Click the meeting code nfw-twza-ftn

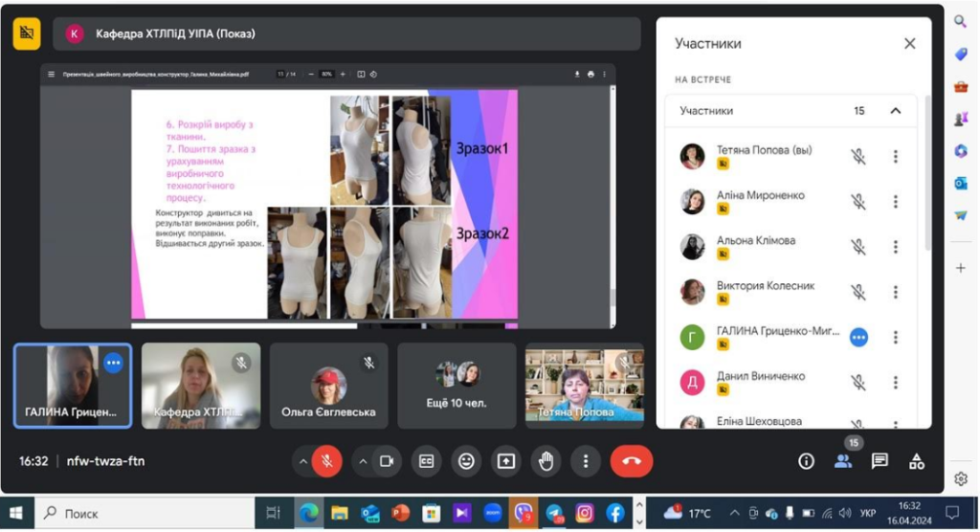pos(105,461)
